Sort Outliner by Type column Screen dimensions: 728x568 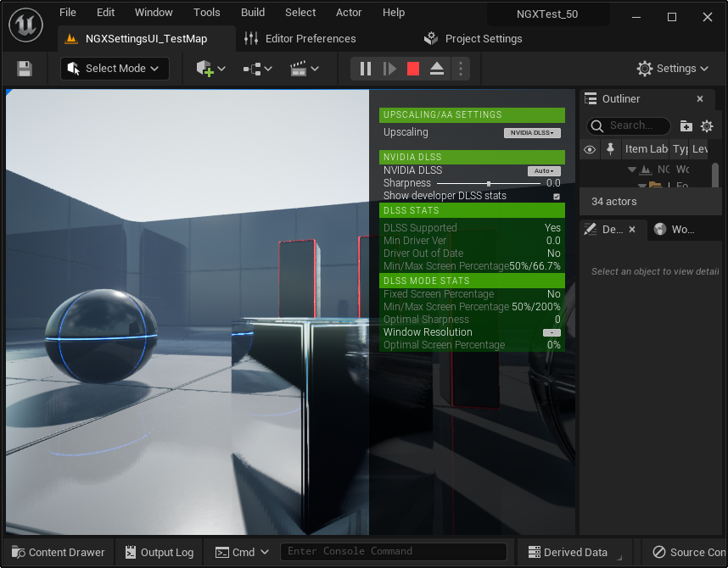tap(680, 149)
